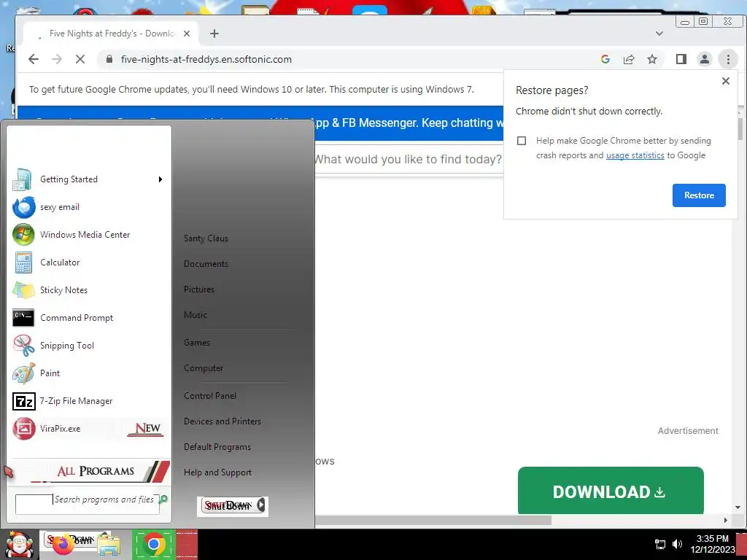
Task: Click the volume speaker tray icon
Action: coord(677,544)
